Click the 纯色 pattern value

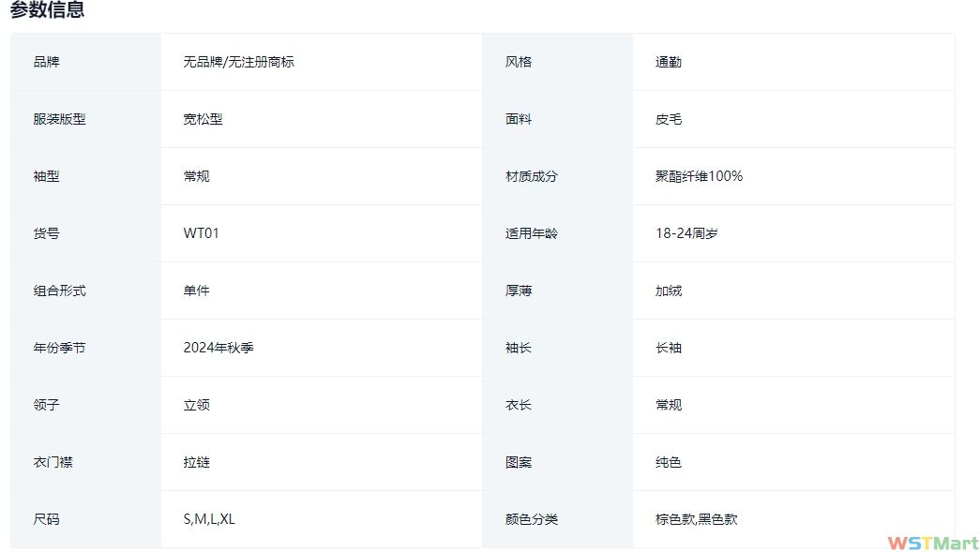(x=669, y=462)
